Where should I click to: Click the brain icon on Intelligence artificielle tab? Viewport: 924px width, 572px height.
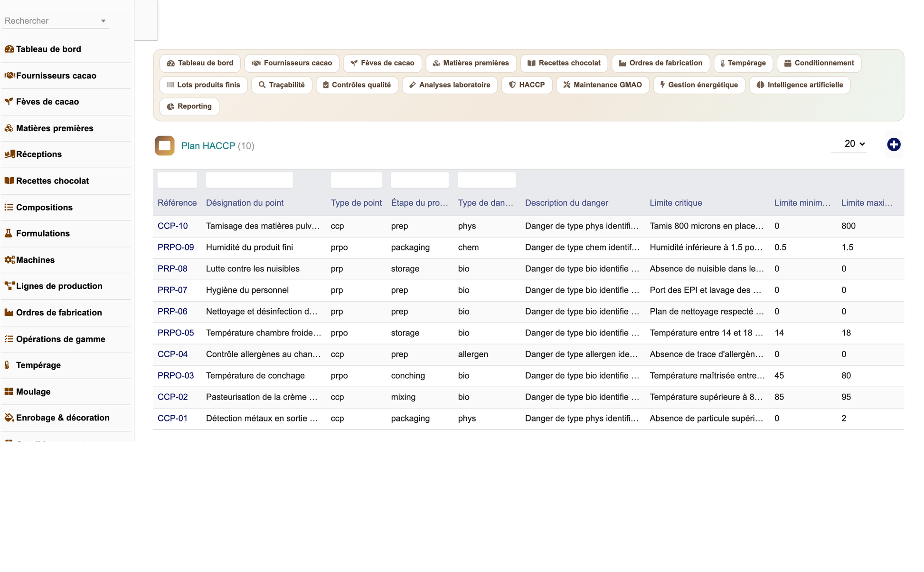tap(760, 85)
